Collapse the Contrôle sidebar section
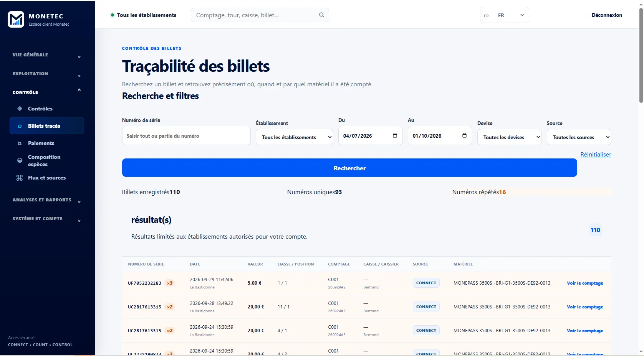644x356 pixels. tap(47, 92)
